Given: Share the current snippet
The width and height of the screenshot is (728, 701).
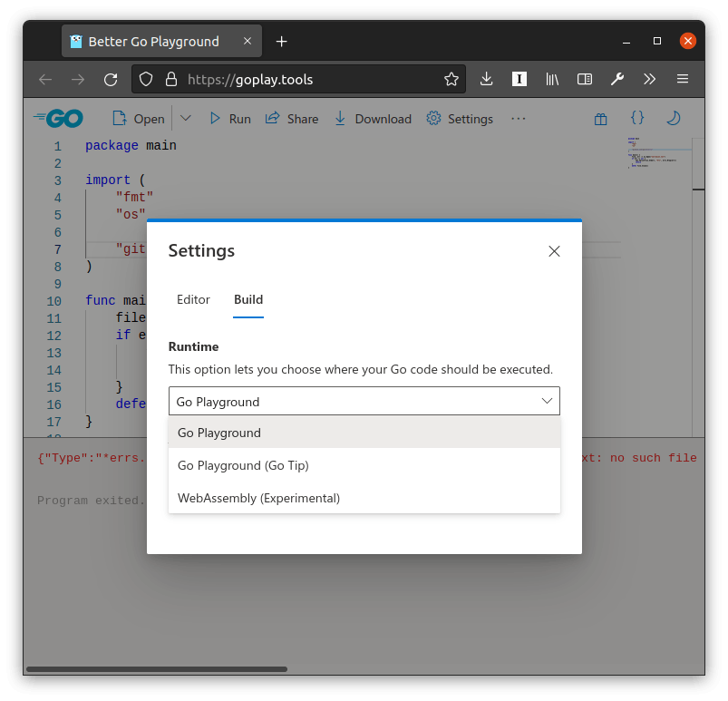Looking at the screenshot, I should tap(292, 119).
